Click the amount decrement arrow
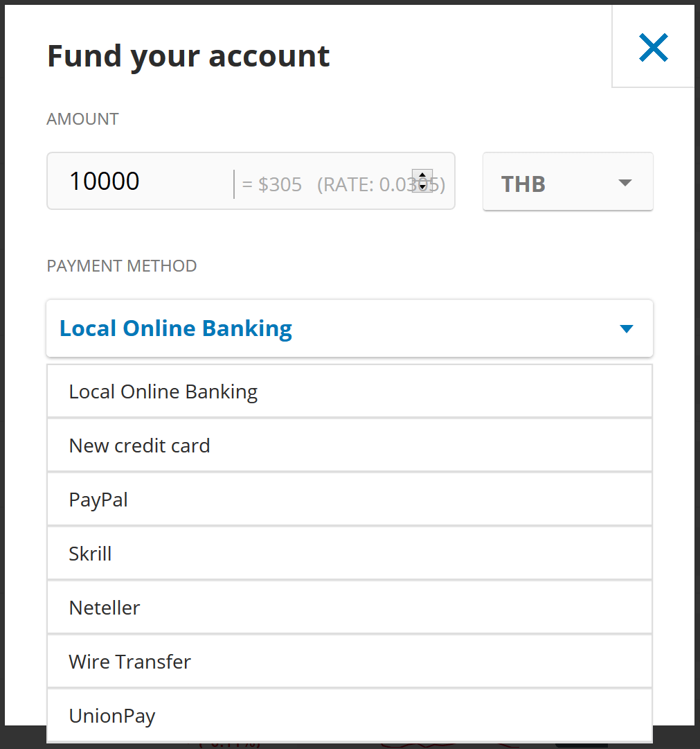 (x=422, y=186)
